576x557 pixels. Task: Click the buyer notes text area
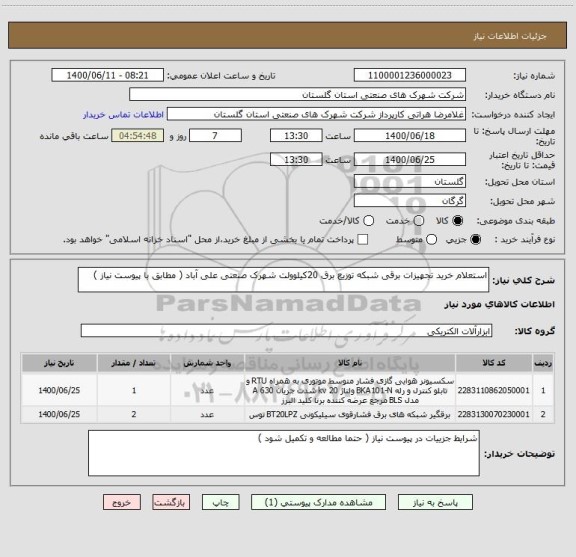pos(284,453)
